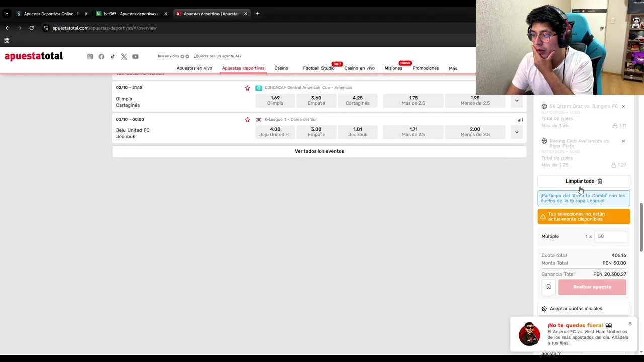Open the YouTube social icon
The image size is (644, 362).
point(135,57)
